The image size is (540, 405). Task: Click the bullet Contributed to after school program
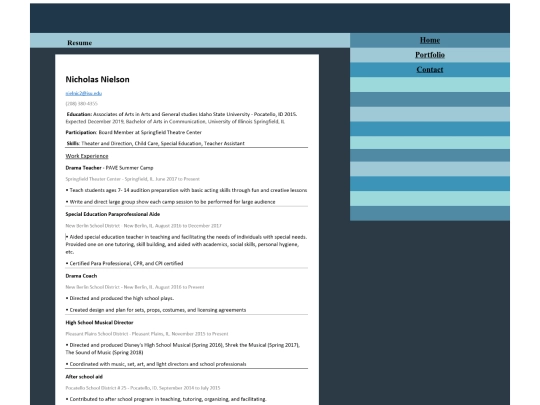click(166, 399)
